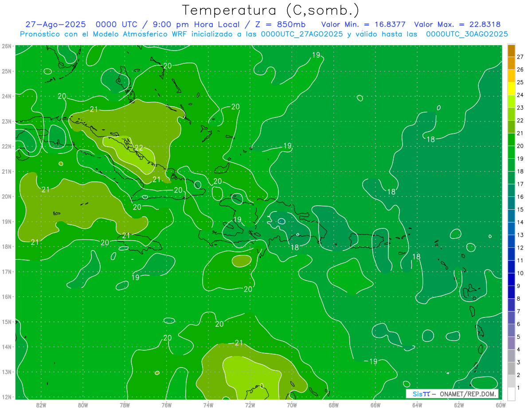Click the legend value '22' on color scale
The width and height of the screenshot is (532, 411).
(x=520, y=121)
